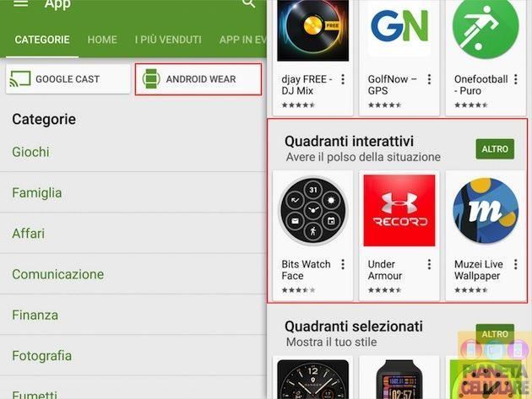Open Bits Watch Face icon
This screenshot has height=399, width=532.
312,211
